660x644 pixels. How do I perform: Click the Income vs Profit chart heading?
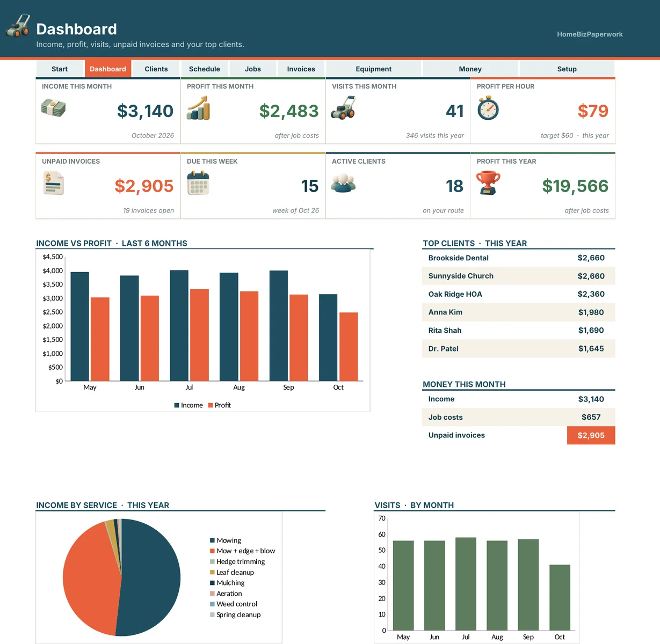coord(112,243)
